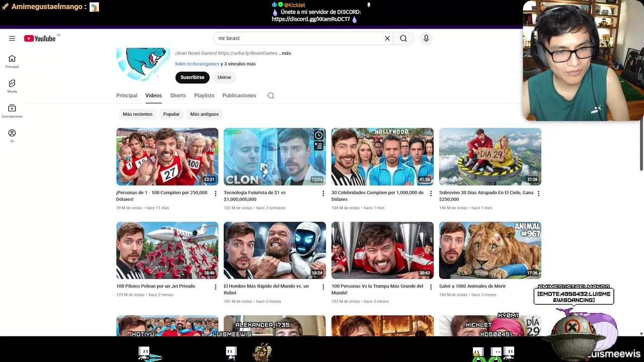
Task: Open the Playlists channel tab
Action: point(204,96)
